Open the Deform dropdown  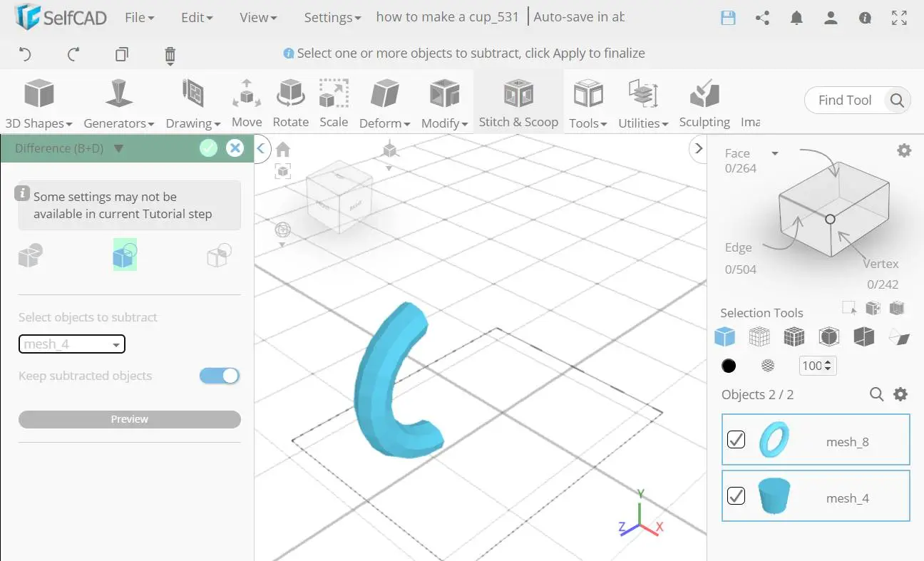click(385, 105)
